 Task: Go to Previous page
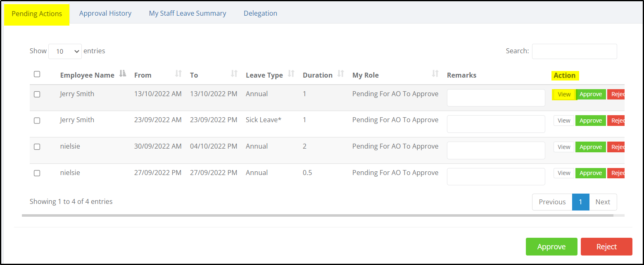coord(552,202)
